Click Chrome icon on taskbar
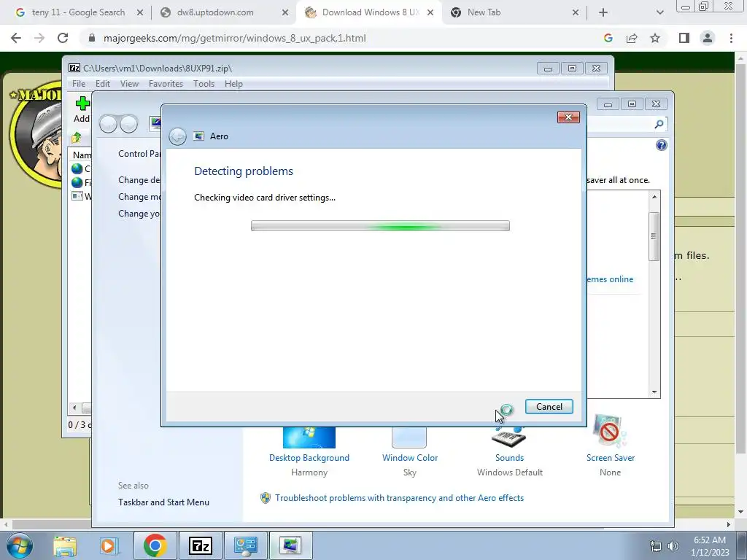This screenshot has width=747, height=560. [x=155, y=545]
